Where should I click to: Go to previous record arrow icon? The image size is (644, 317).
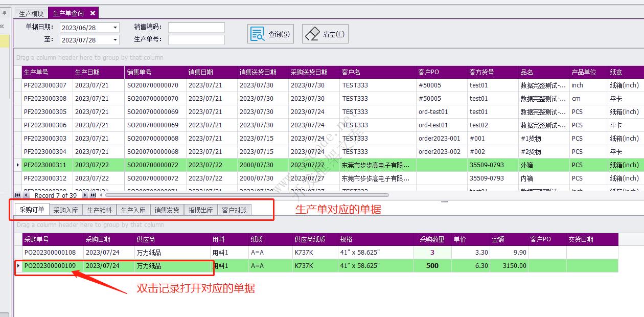(26, 195)
